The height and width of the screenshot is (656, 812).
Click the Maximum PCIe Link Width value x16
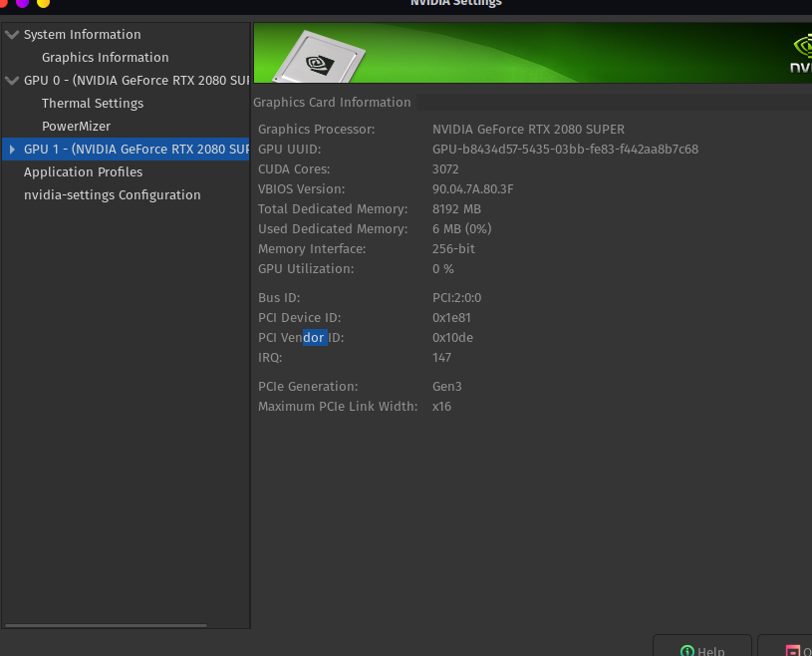click(441, 407)
